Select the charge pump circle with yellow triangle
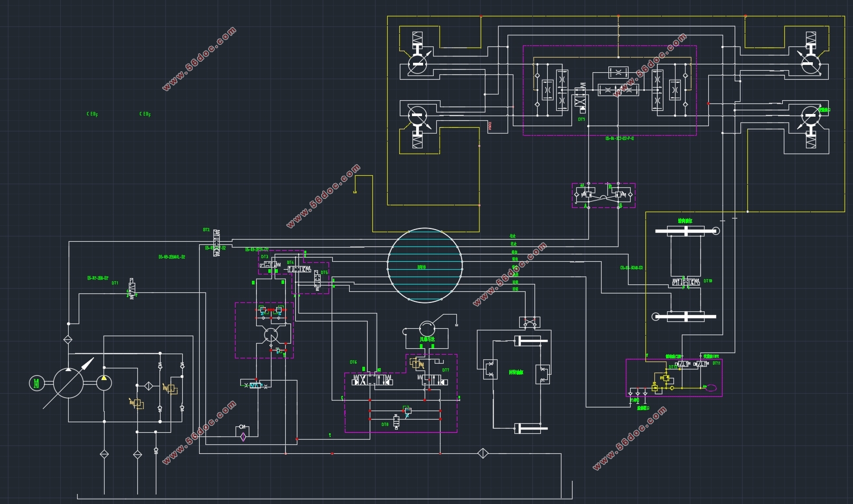Screen dimensions: 853x504 tap(104, 383)
